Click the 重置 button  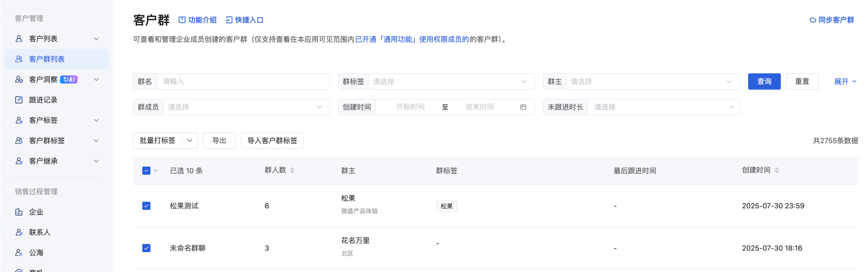[802, 81]
